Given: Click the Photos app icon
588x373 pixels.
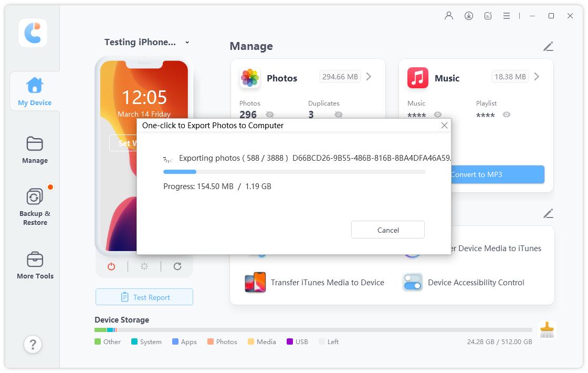Looking at the screenshot, I should (249, 78).
